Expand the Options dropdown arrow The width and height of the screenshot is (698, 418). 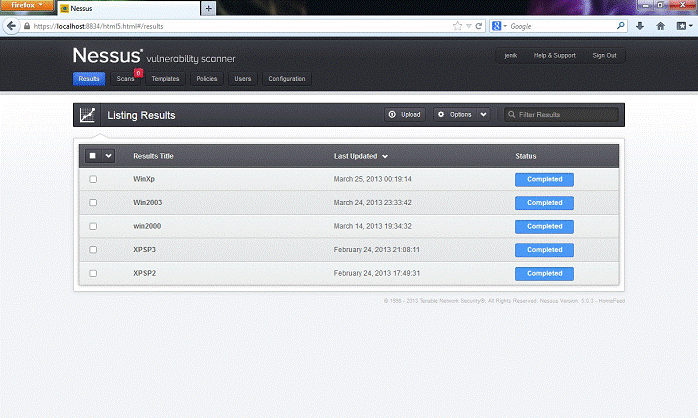pyautogui.click(x=483, y=114)
